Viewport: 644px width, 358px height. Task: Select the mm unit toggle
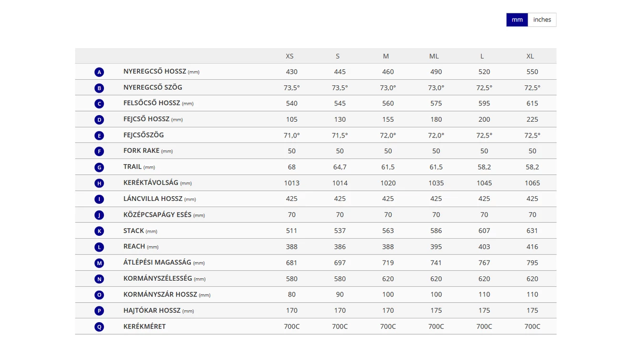pos(517,20)
